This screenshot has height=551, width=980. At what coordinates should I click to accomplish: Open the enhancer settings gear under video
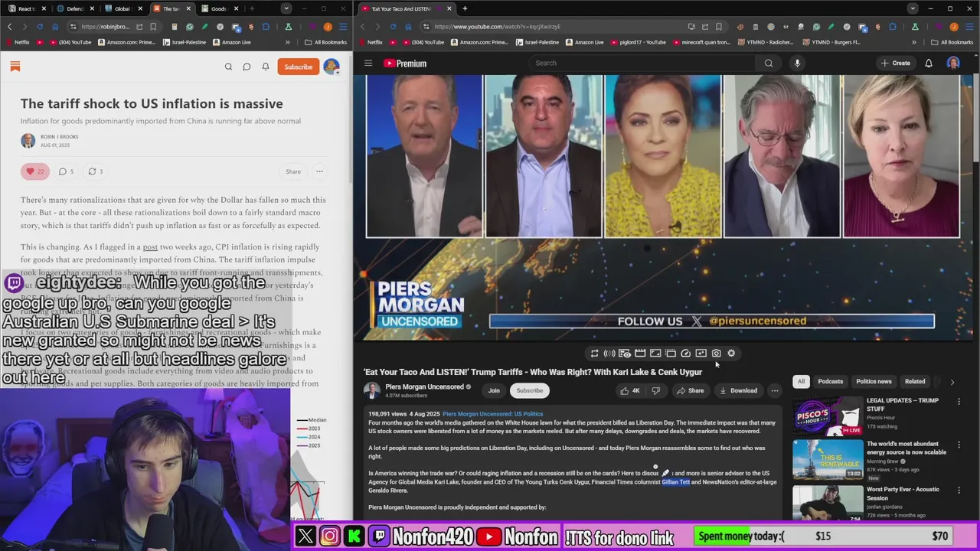(x=731, y=354)
